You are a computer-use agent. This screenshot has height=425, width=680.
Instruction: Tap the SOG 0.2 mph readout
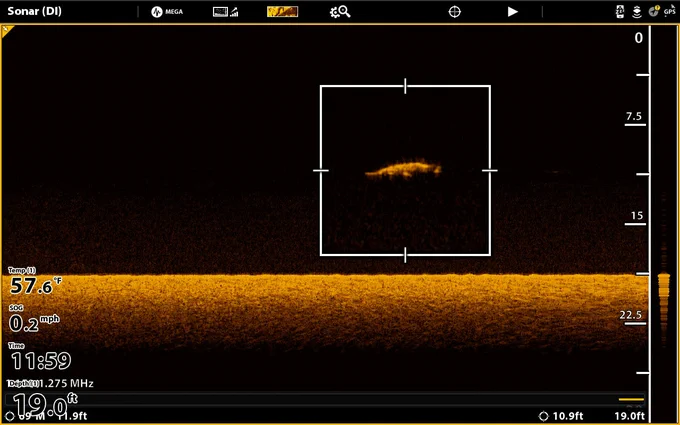pyautogui.click(x=34, y=319)
